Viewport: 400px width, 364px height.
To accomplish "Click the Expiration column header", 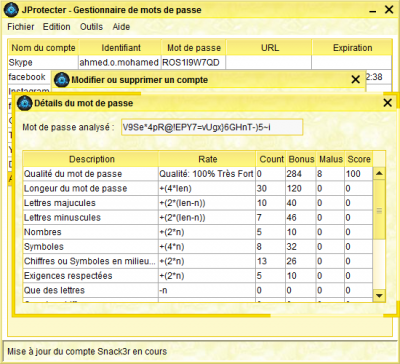I will [352, 48].
